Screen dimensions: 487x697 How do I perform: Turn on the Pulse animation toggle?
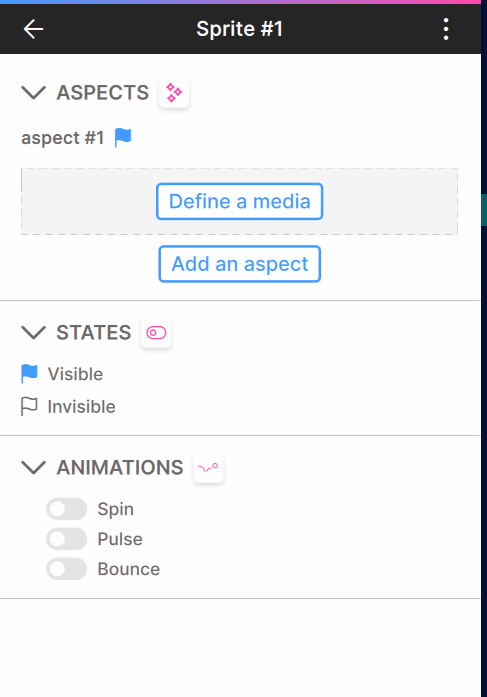[x=67, y=539]
